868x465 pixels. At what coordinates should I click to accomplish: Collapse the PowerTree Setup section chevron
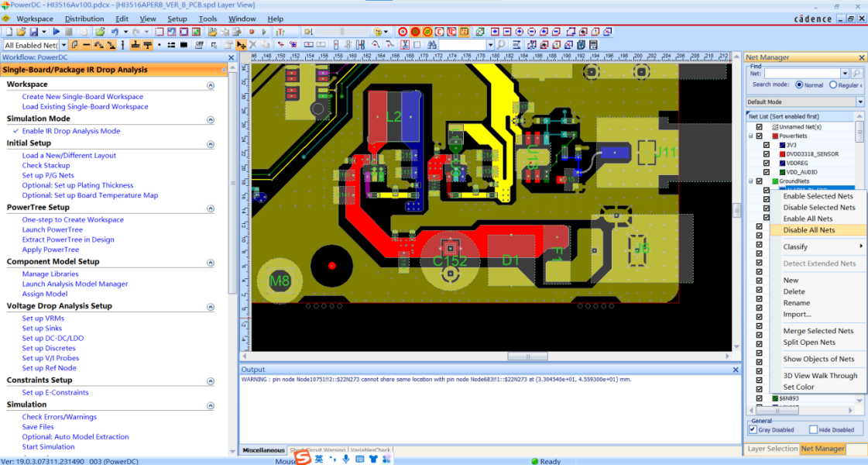pyautogui.click(x=211, y=208)
